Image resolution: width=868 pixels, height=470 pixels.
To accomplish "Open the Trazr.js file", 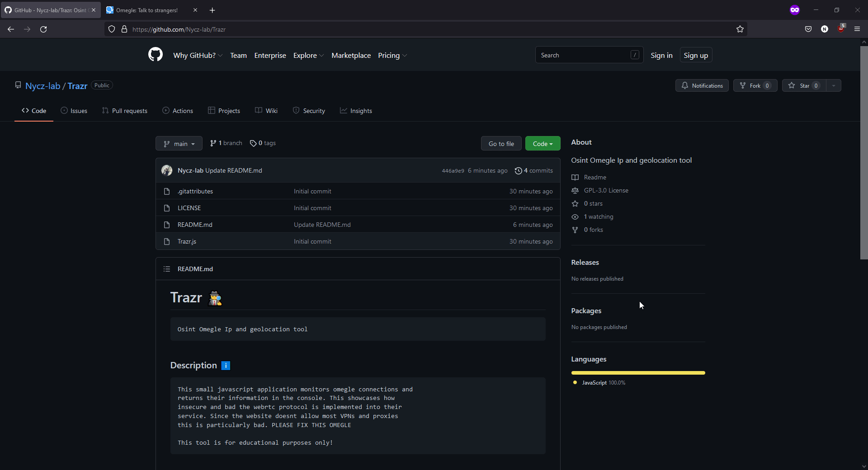I will click(x=187, y=241).
